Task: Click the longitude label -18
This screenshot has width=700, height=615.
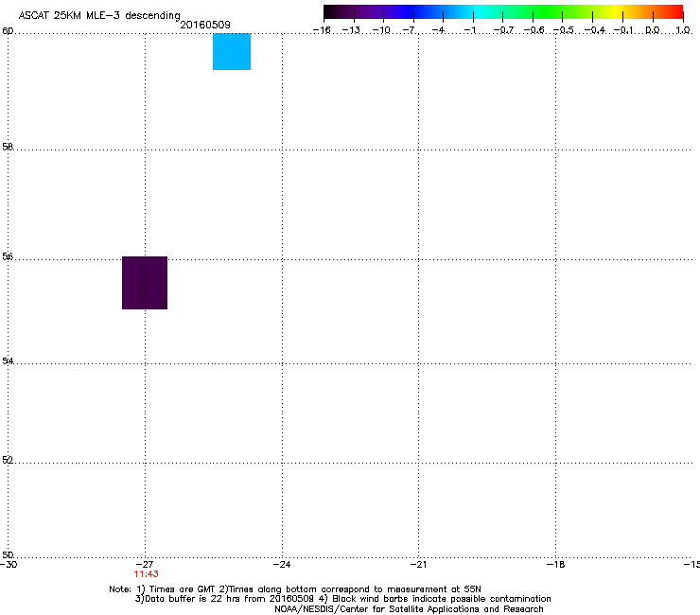Action: click(556, 565)
